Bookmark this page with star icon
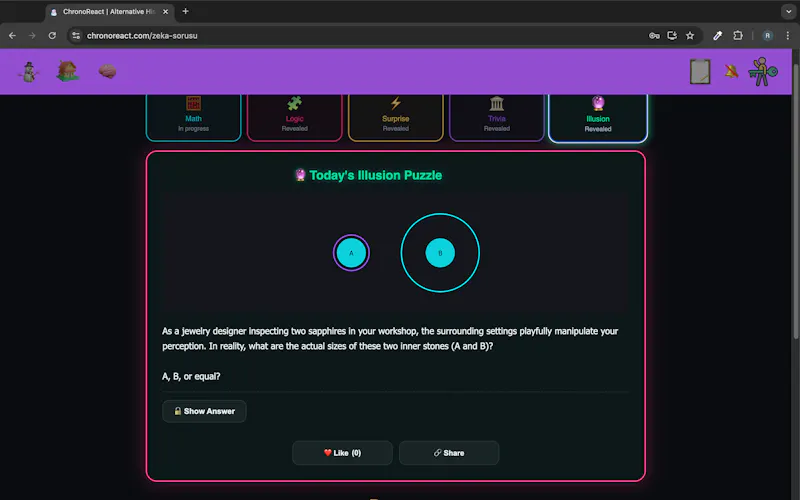 pyautogui.click(x=690, y=36)
